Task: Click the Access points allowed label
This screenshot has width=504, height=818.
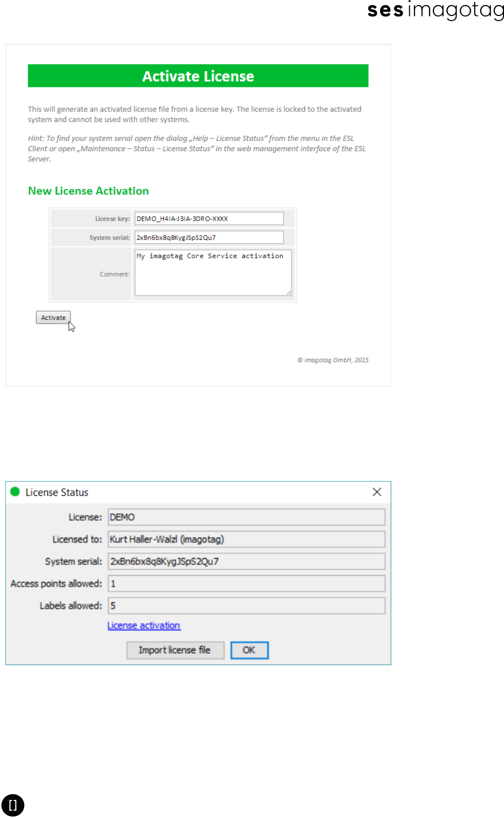Action: [x=56, y=583]
